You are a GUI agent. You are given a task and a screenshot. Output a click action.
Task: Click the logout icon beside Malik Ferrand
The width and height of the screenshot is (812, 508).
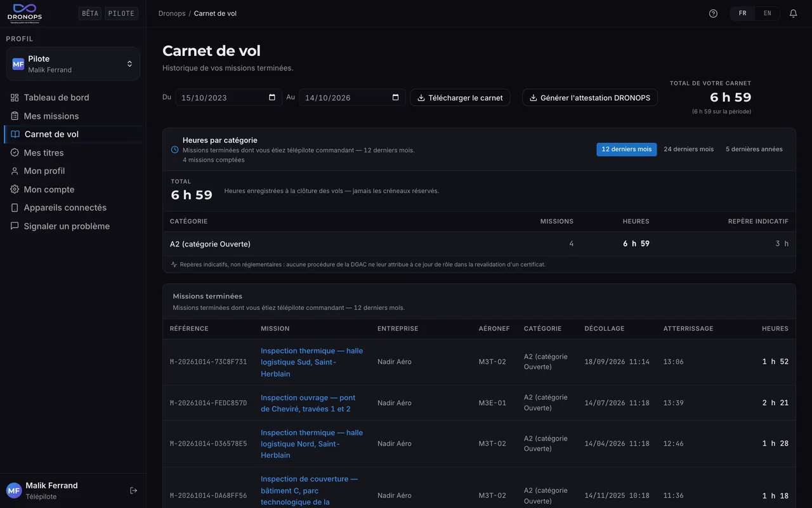coord(133,490)
